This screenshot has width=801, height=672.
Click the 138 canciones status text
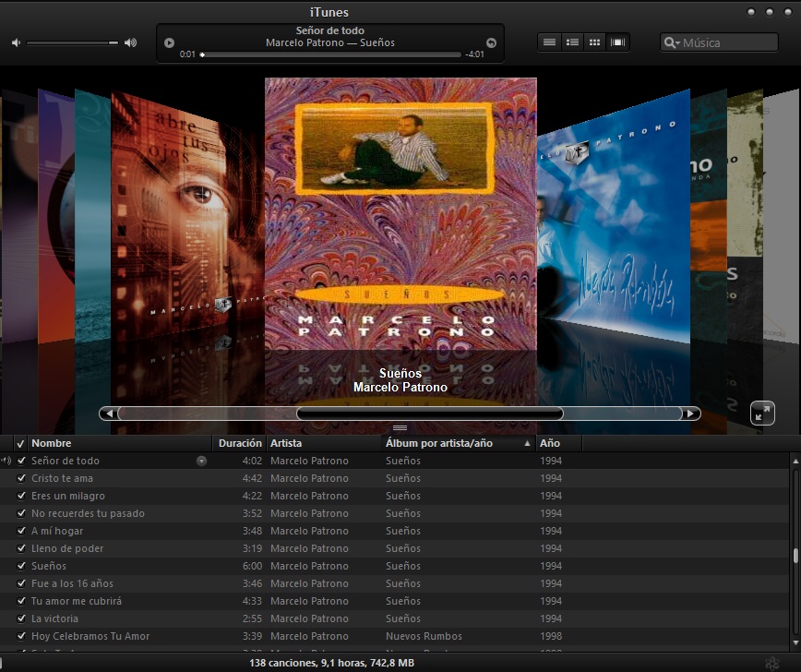click(331, 663)
